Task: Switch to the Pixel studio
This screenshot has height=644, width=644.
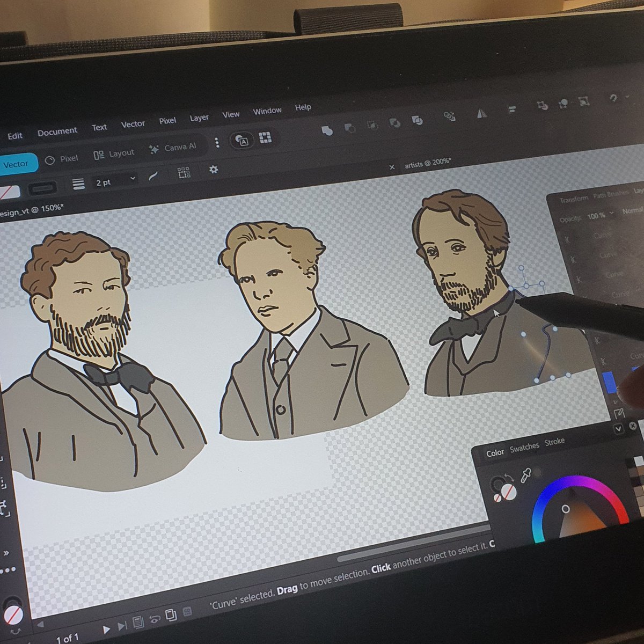Action: pyautogui.click(x=62, y=159)
